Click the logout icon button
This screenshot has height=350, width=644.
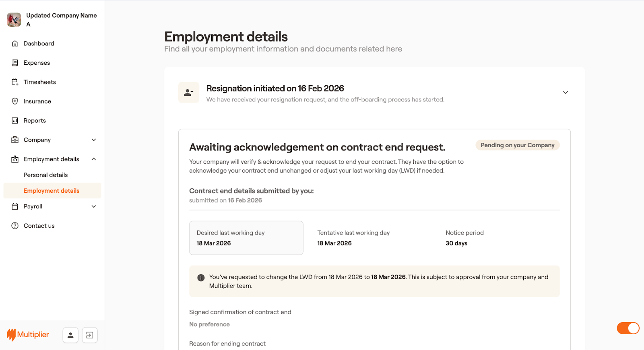(90, 335)
